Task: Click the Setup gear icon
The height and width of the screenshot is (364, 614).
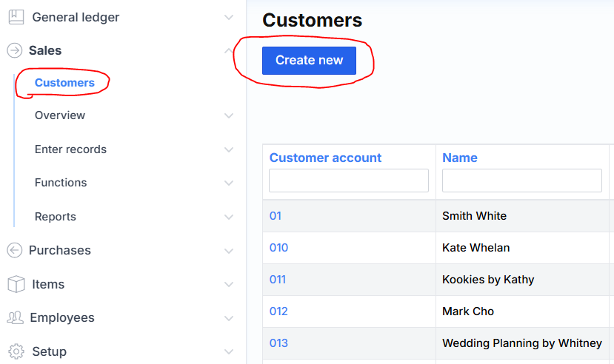Action: point(15,351)
